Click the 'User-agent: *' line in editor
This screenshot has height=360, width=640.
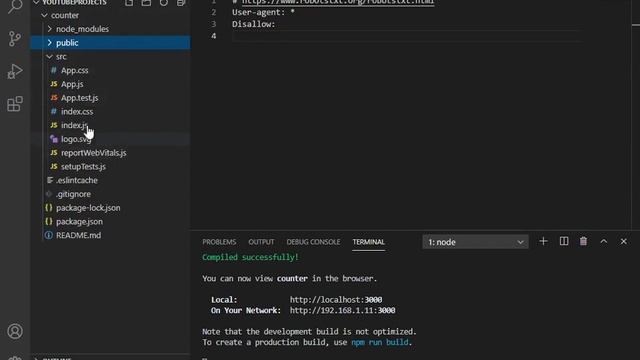tap(263, 12)
